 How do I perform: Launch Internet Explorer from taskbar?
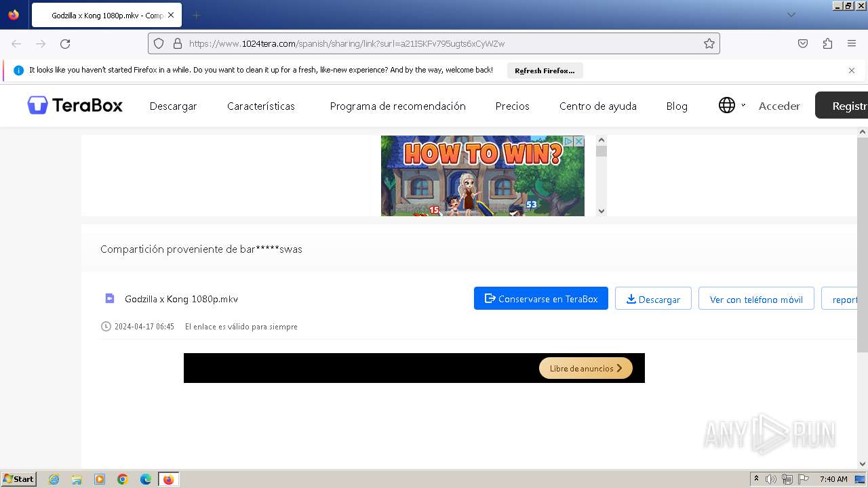coord(54,479)
